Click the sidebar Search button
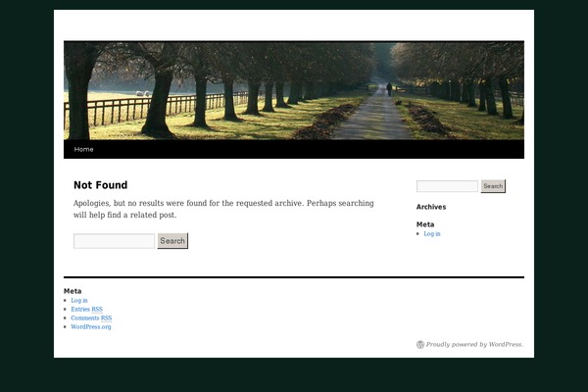 pyautogui.click(x=493, y=186)
